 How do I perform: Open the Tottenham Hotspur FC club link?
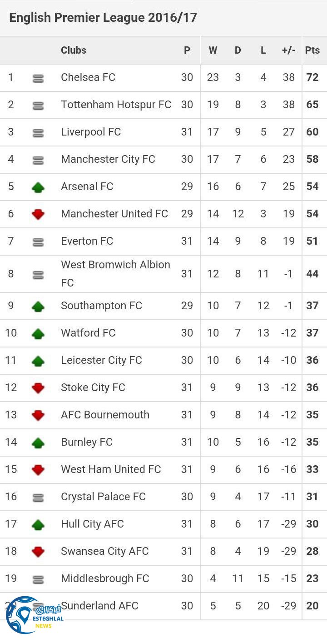point(116,105)
